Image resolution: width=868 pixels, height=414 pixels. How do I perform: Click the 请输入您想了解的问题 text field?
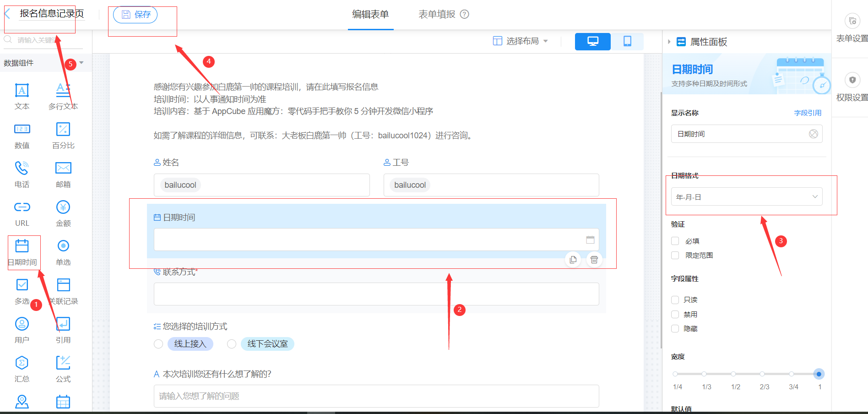point(376,396)
